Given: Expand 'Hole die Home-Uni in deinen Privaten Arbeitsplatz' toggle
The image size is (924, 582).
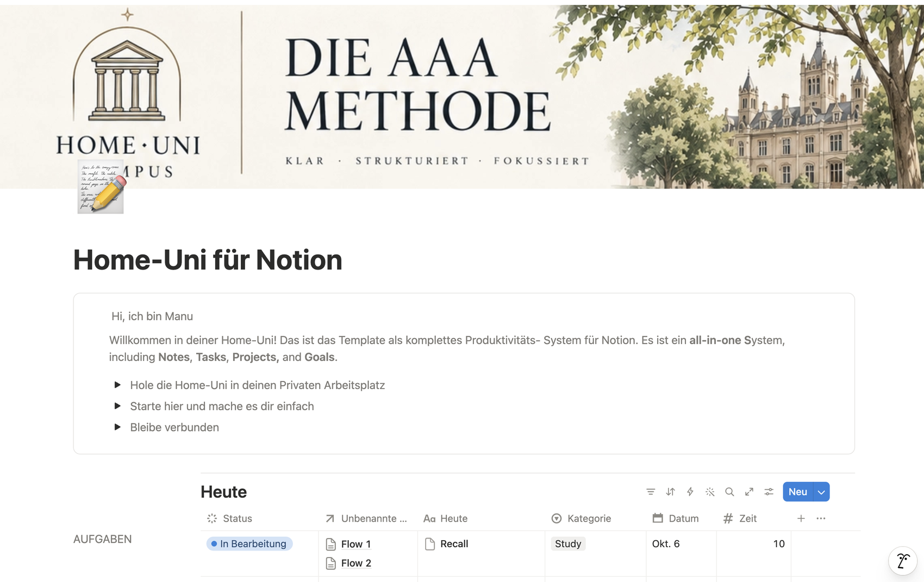Looking at the screenshot, I should (117, 385).
